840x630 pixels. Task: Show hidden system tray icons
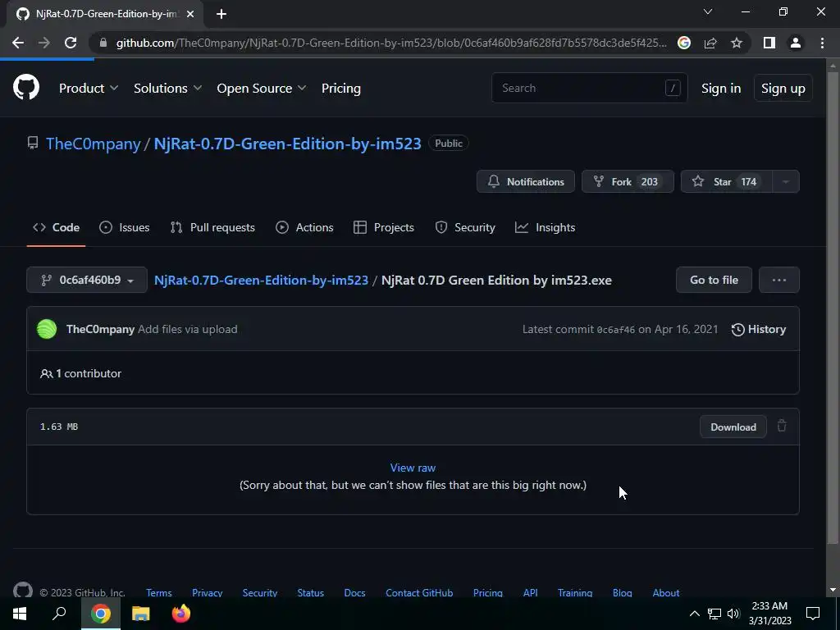pyautogui.click(x=694, y=614)
